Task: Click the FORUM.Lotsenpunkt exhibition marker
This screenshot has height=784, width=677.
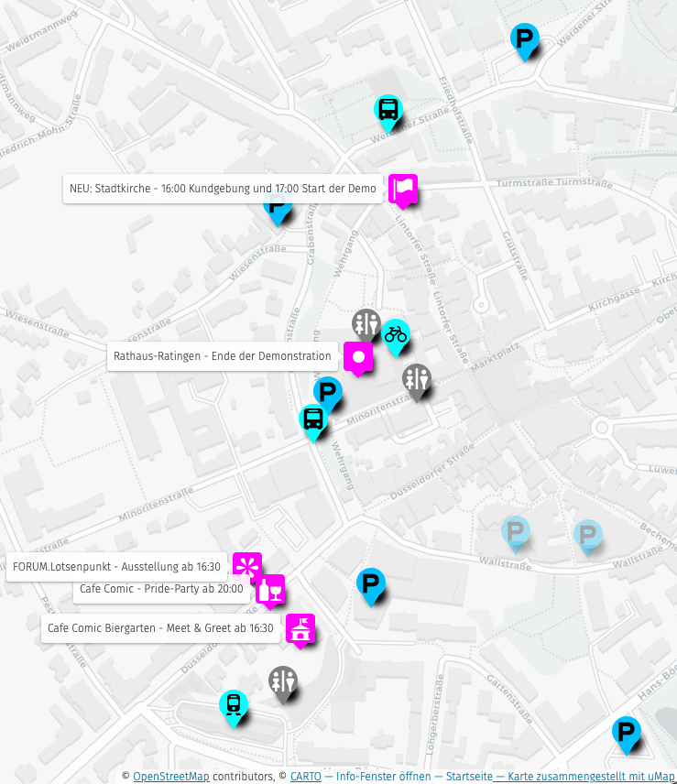Action: click(246, 566)
